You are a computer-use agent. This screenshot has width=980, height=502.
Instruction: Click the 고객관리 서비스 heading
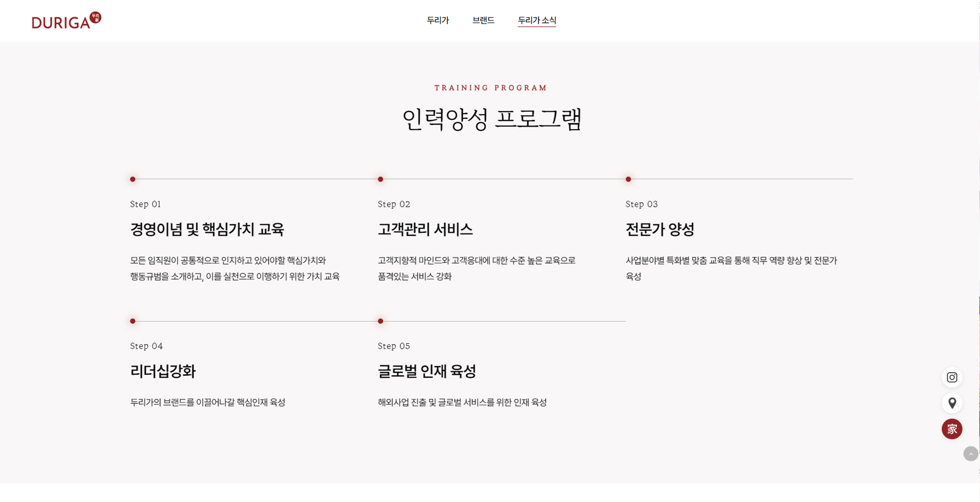point(425,229)
